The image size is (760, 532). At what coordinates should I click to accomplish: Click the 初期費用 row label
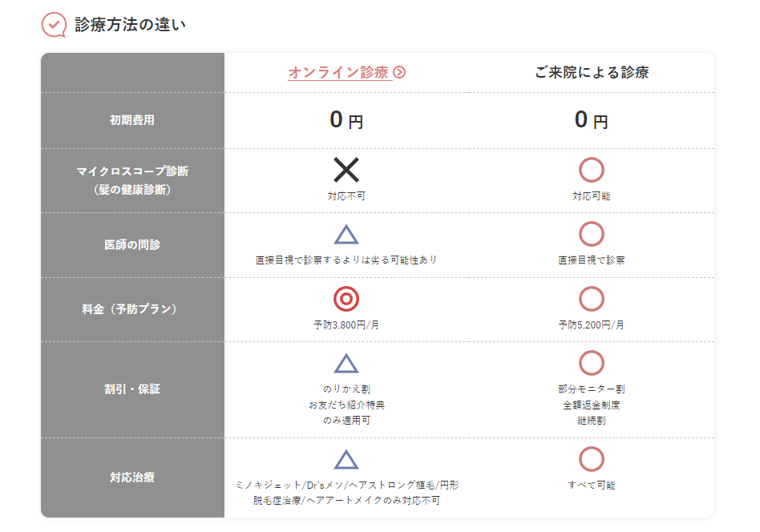pyautogui.click(x=131, y=120)
